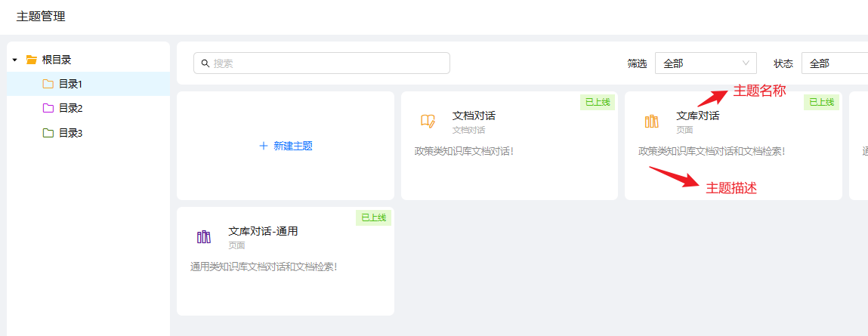Open the 筛选 dropdown showing 全部
868x336 pixels.
706,63
